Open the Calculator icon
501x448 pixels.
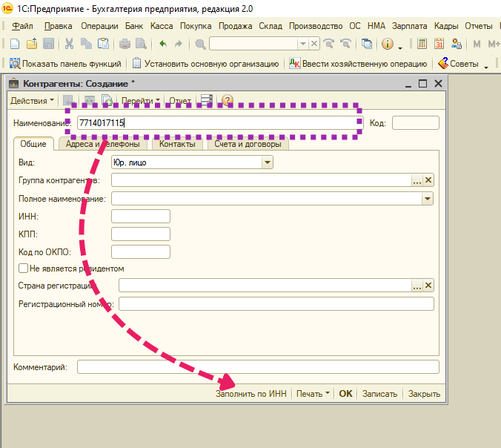(422, 44)
